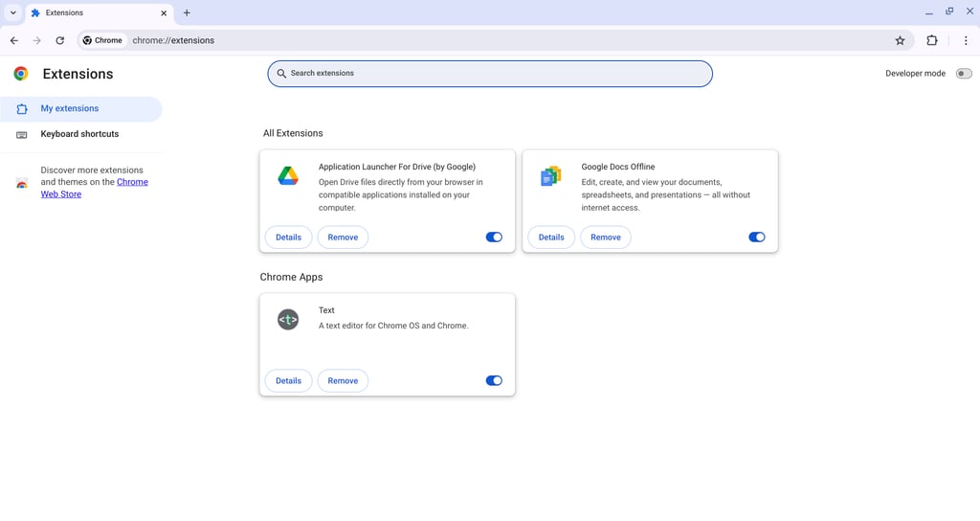This screenshot has height=521, width=980.
Task: Open My extensions section
Action: tap(81, 109)
